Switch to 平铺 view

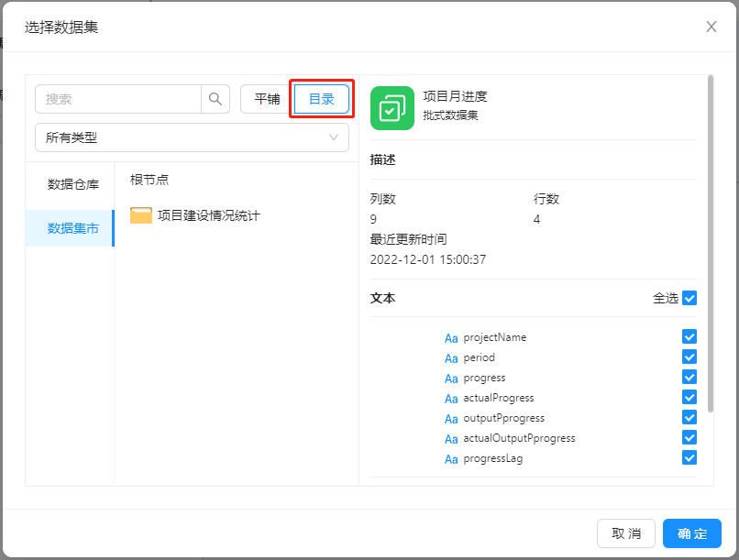pyautogui.click(x=267, y=99)
